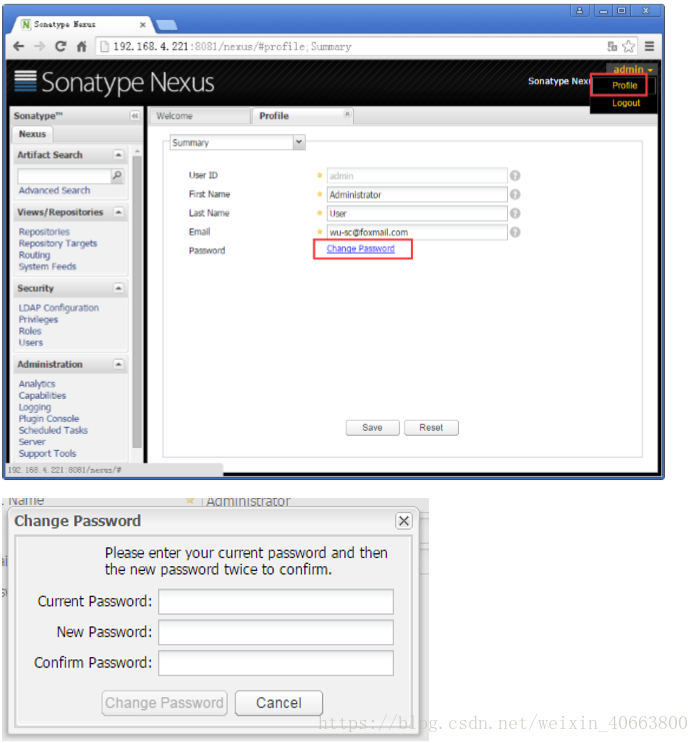Click Change Password dialog button

click(164, 703)
